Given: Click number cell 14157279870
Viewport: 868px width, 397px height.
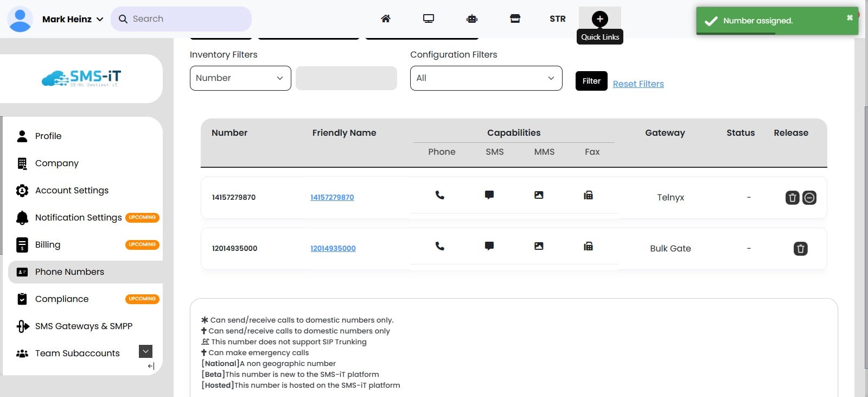Looking at the screenshot, I should tap(234, 197).
